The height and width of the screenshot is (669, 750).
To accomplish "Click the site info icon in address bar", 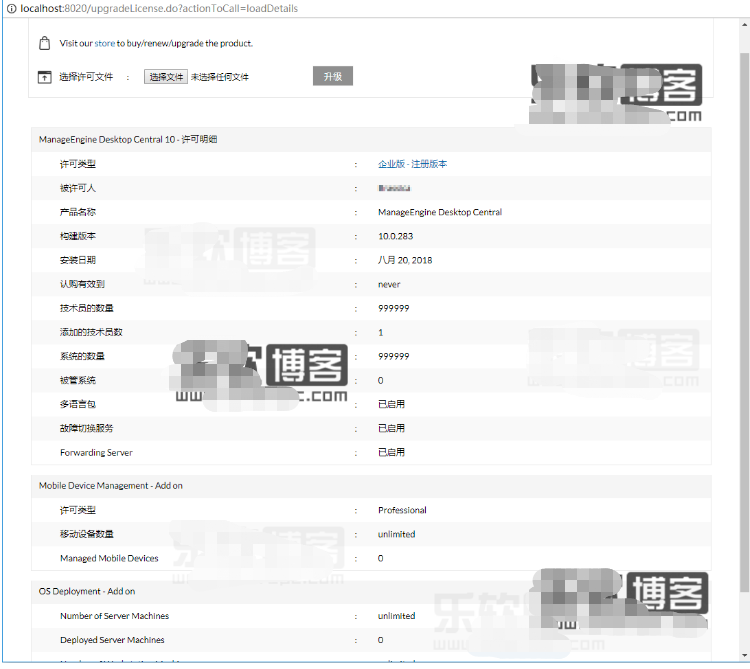I will pyautogui.click(x=11, y=8).
